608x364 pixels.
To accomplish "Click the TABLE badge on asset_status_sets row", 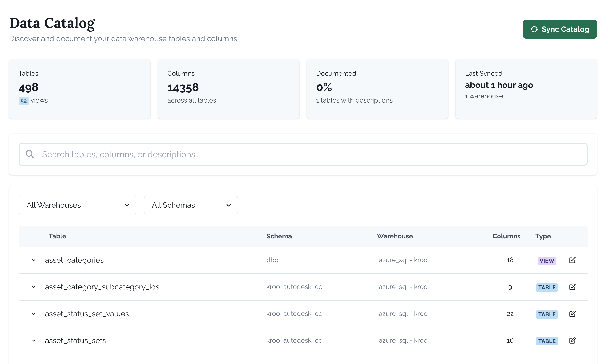I will [547, 341].
